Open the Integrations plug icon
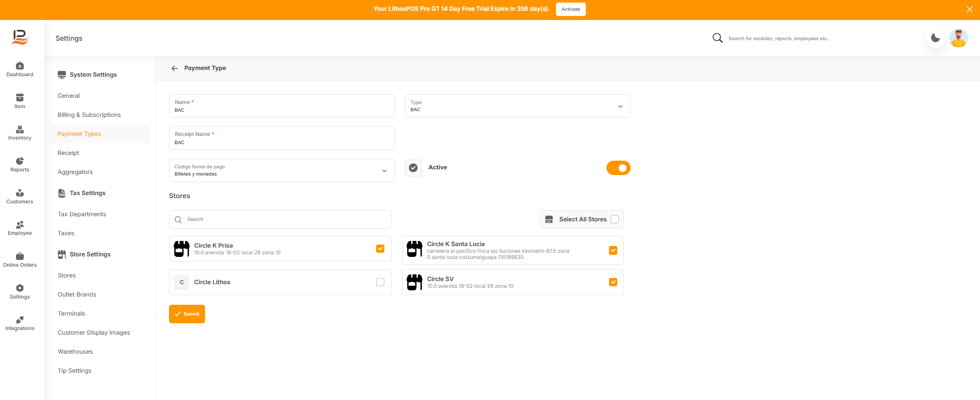The height and width of the screenshot is (400, 980). pos(20,320)
